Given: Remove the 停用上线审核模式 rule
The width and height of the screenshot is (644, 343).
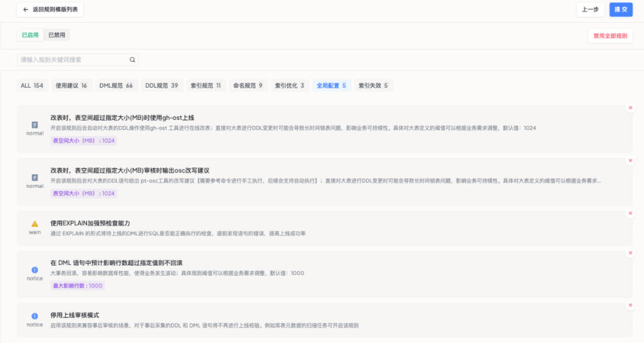Looking at the screenshot, I should [630, 305].
